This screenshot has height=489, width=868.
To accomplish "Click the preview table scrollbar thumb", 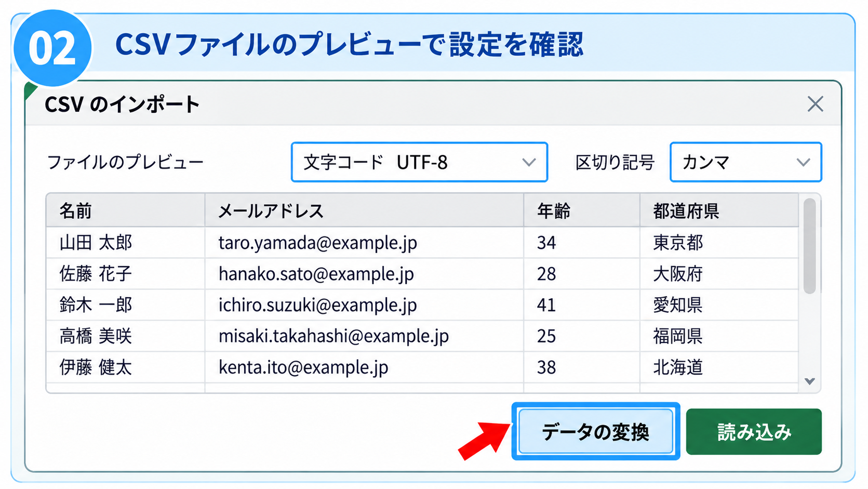I will (809, 246).
